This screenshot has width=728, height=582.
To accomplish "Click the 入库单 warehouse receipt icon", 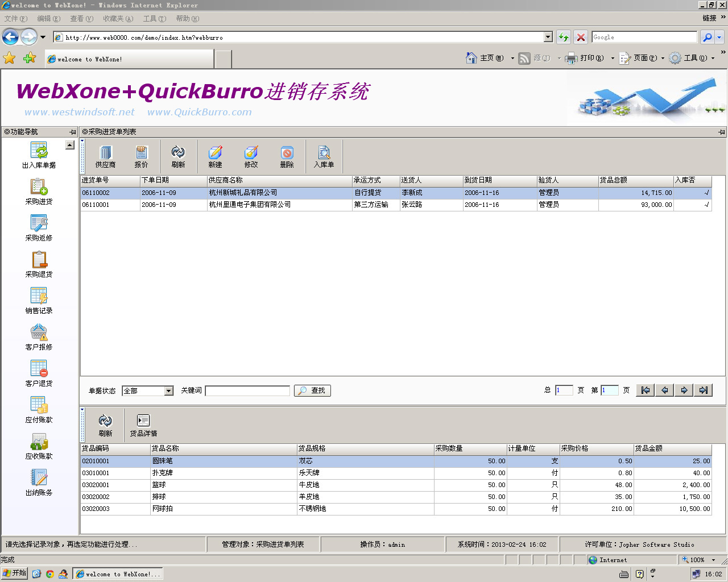I will (324, 156).
